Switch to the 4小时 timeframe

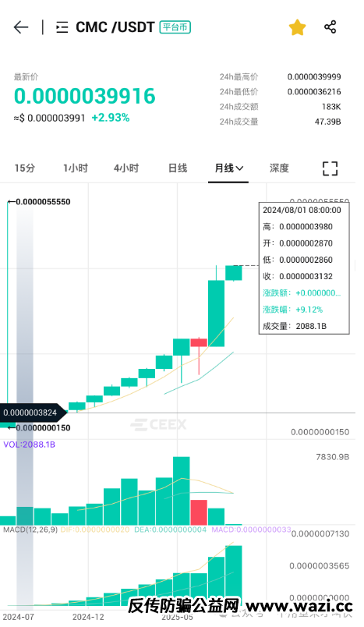point(126,168)
